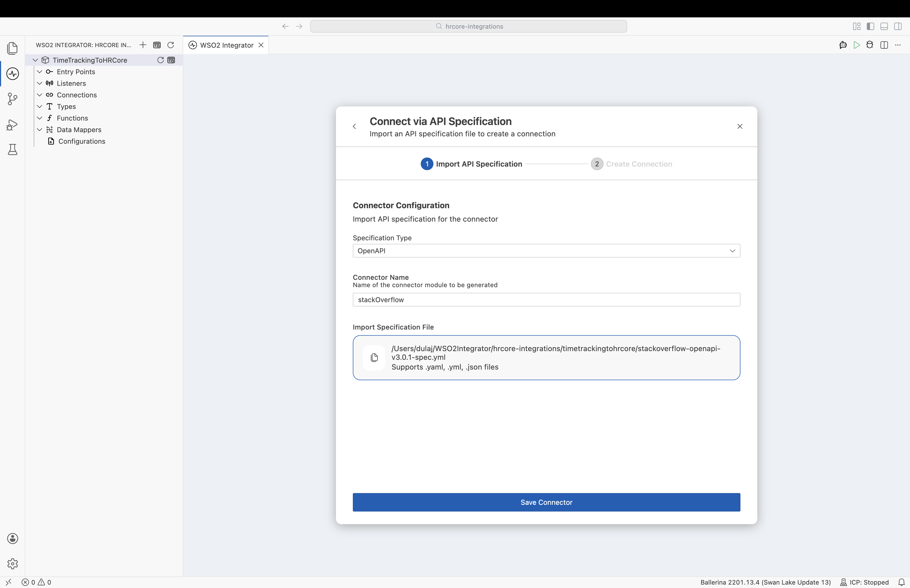Close the WSO2 Integrator editor tab
This screenshot has height=588, width=910.
click(261, 45)
